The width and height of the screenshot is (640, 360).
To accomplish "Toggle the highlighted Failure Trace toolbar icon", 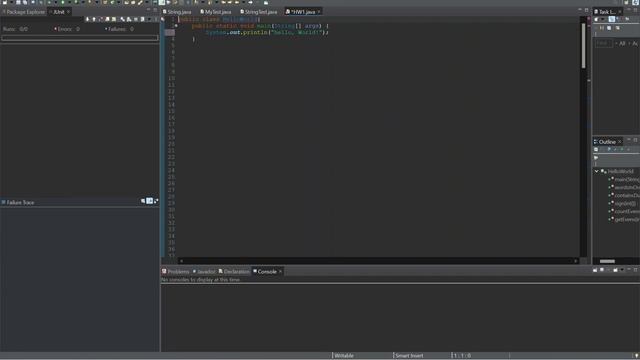I will click(150, 201).
